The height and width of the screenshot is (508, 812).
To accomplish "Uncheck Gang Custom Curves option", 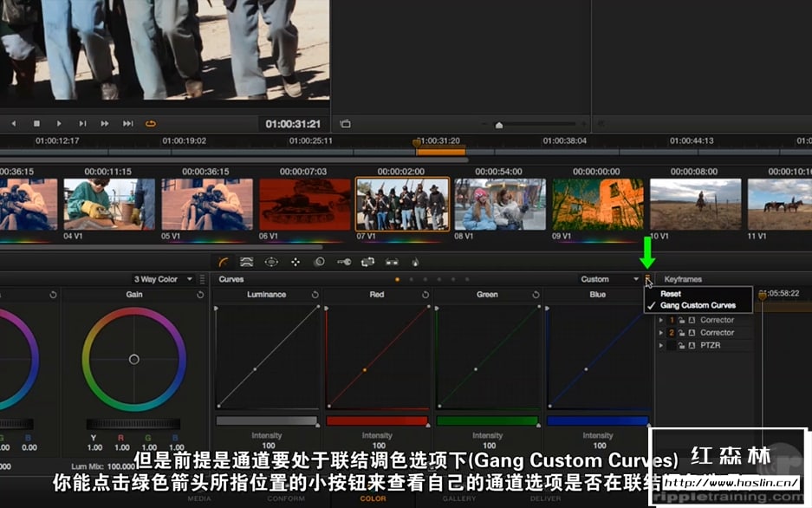I will [x=698, y=305].
